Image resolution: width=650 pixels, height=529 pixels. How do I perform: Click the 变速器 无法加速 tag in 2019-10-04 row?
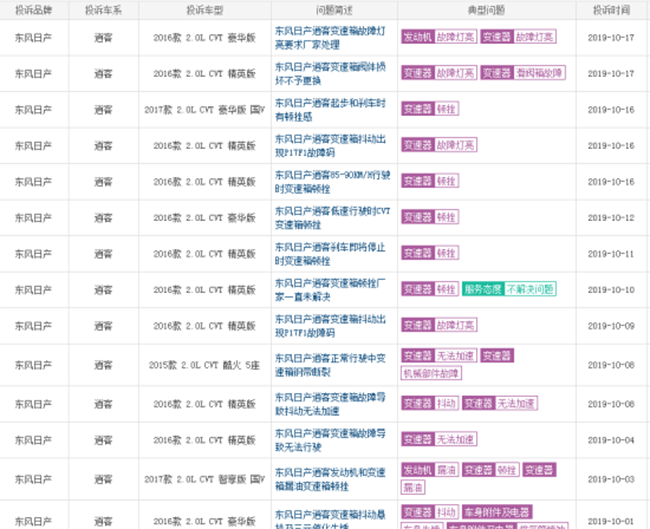[x=439, y=439]
